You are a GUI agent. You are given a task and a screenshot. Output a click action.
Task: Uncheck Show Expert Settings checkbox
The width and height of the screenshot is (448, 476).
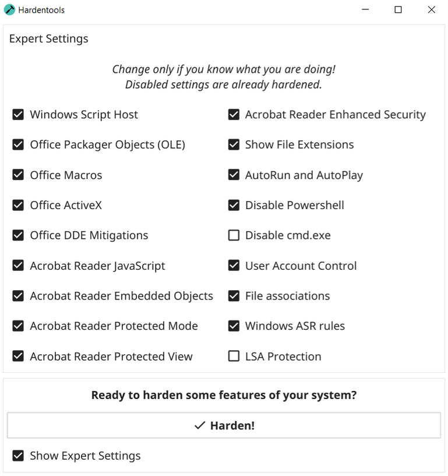[18, 456]
